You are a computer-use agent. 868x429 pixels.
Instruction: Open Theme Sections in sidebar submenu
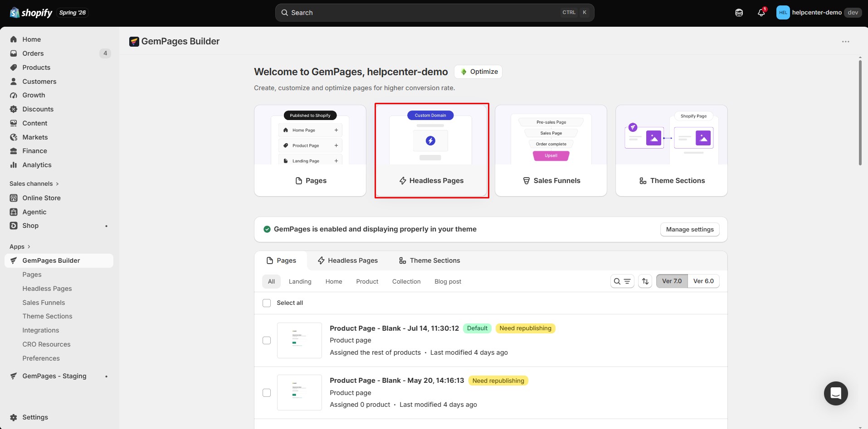point(47,316)
